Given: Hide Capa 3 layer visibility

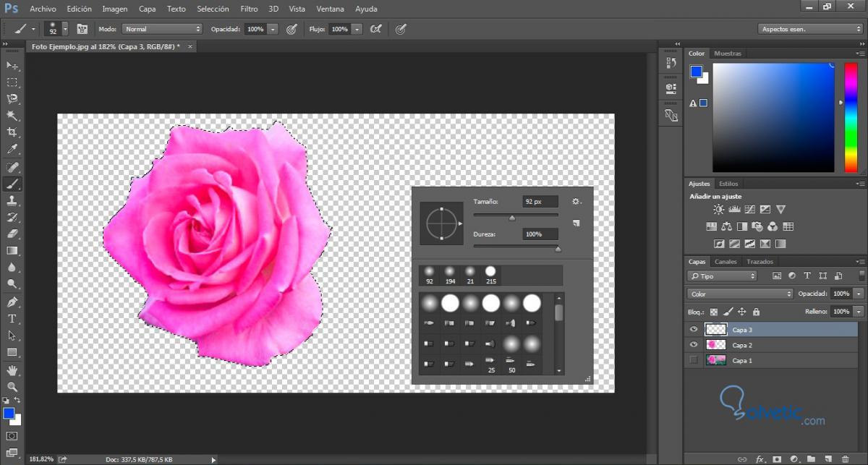Looking at the screenshot, I should click(x=694, y=329).
